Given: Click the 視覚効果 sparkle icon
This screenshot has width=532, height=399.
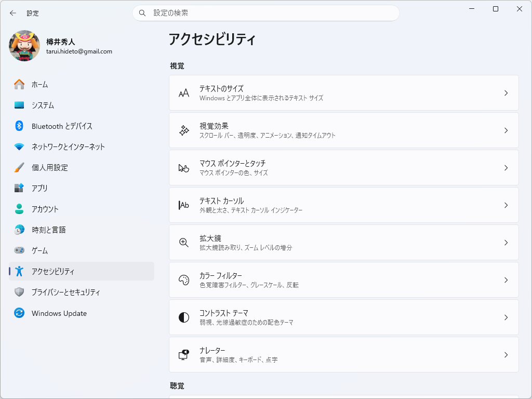Looking at the screenshot, I should click(184, 130).
